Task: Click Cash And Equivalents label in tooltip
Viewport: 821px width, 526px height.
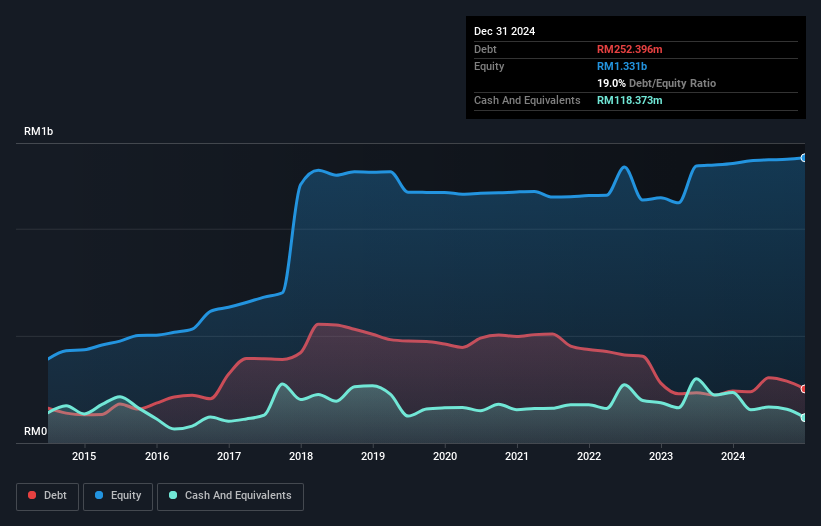Action: [x=527, y=100]
